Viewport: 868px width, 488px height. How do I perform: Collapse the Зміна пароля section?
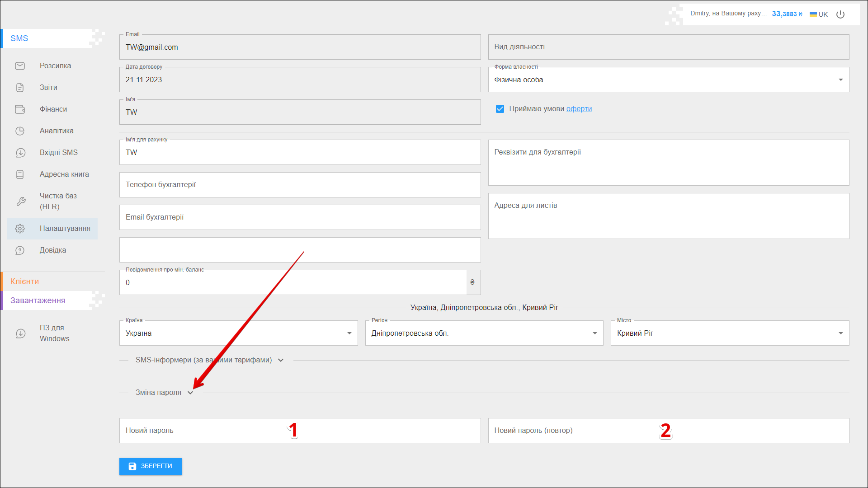(x=190, y=393)
